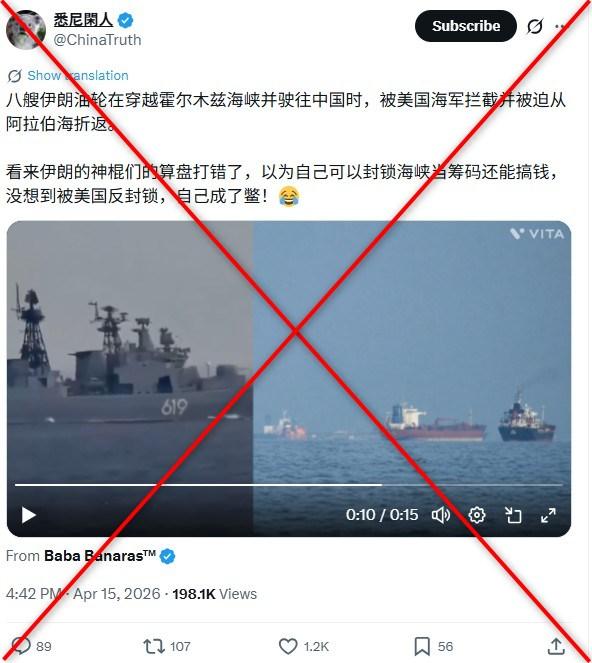This screenshot has height=663, width=592.
Task: Click the translation icon next to Show translation
Action: tap(14, 76)
